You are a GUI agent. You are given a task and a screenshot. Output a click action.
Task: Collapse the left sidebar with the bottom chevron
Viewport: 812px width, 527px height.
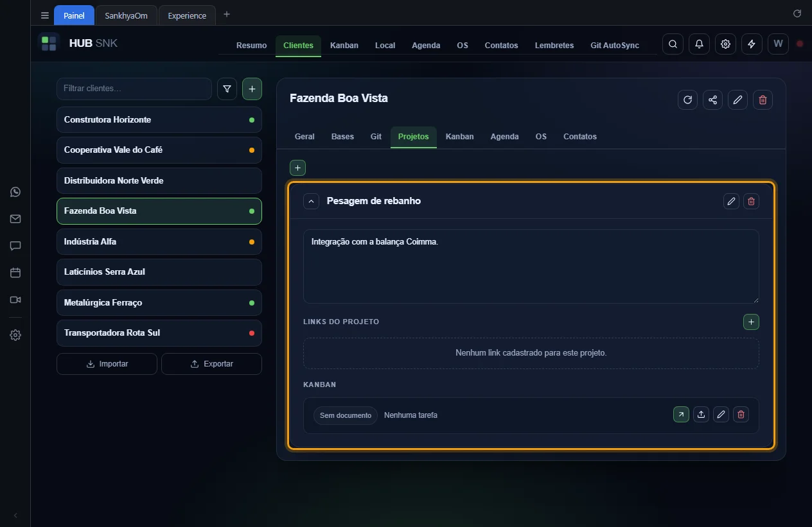(x=15, y=515)
